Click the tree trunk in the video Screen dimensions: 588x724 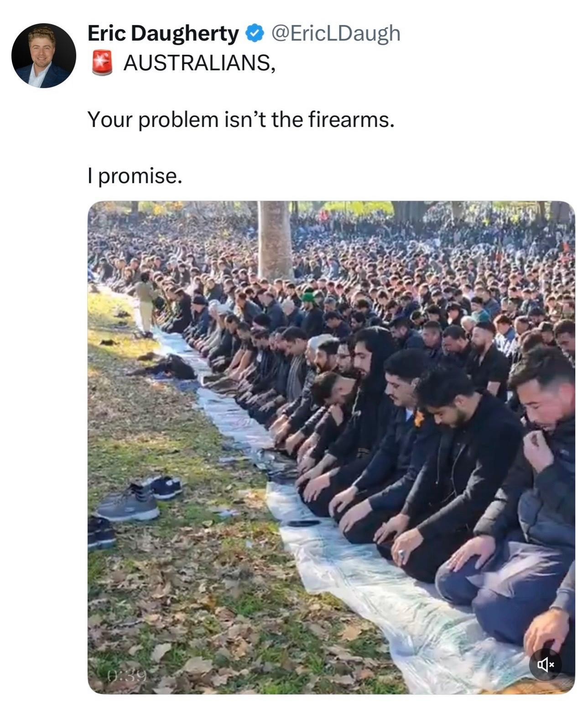click(275, 240)
